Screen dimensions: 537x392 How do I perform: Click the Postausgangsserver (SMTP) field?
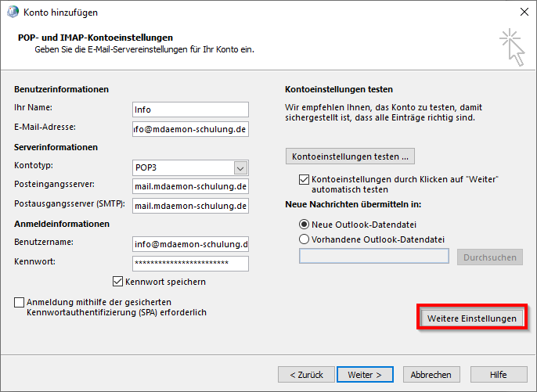(190, 206)
